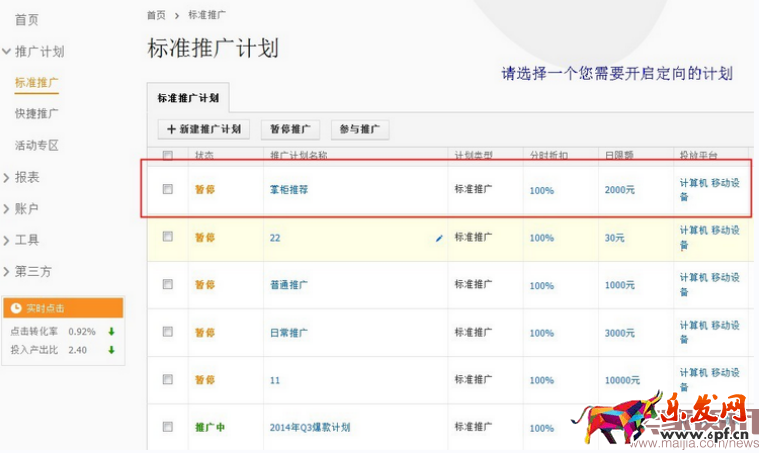
Task: Click the 3000元 daily limit value
Action: click(x=620, y=333)
